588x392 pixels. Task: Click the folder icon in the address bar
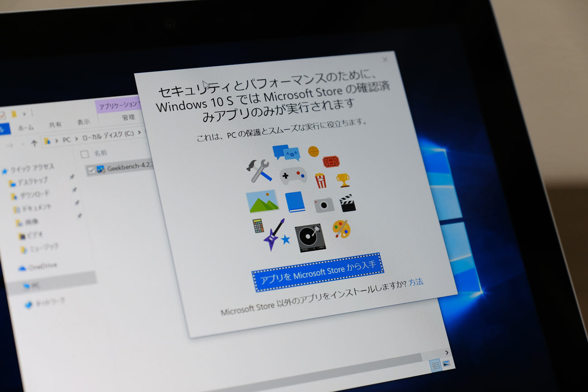[x=47, y=142]
